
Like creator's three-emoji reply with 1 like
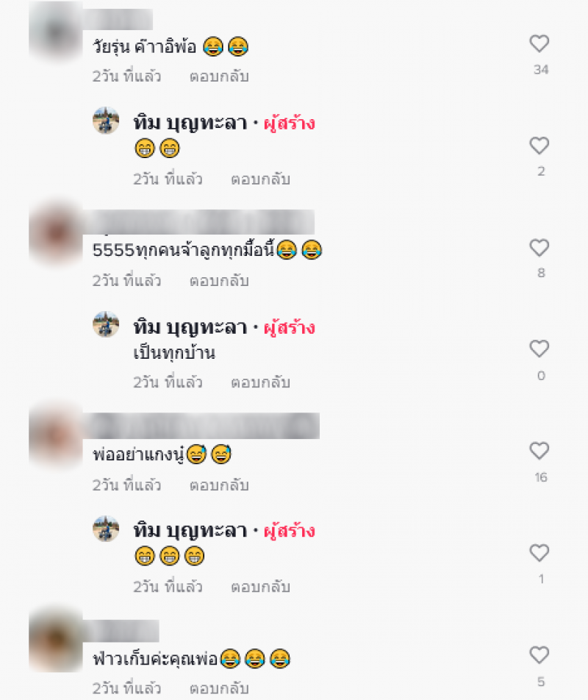tap(539, 553)
